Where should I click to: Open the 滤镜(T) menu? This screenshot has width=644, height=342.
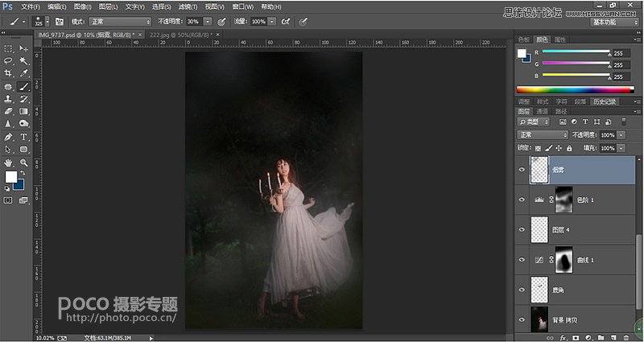pyautogui.click(x=188, y=7)
